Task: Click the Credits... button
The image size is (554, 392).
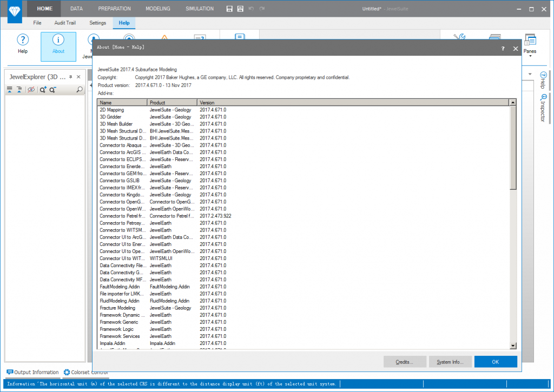Action: (405, 362)
